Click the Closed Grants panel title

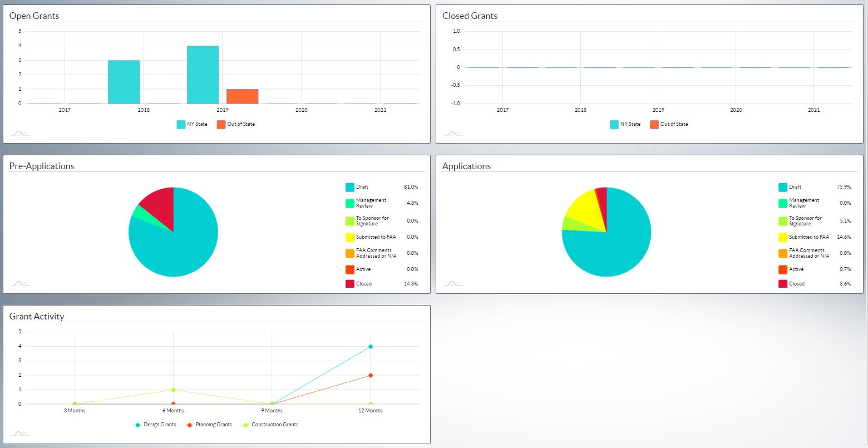(470, 16)
